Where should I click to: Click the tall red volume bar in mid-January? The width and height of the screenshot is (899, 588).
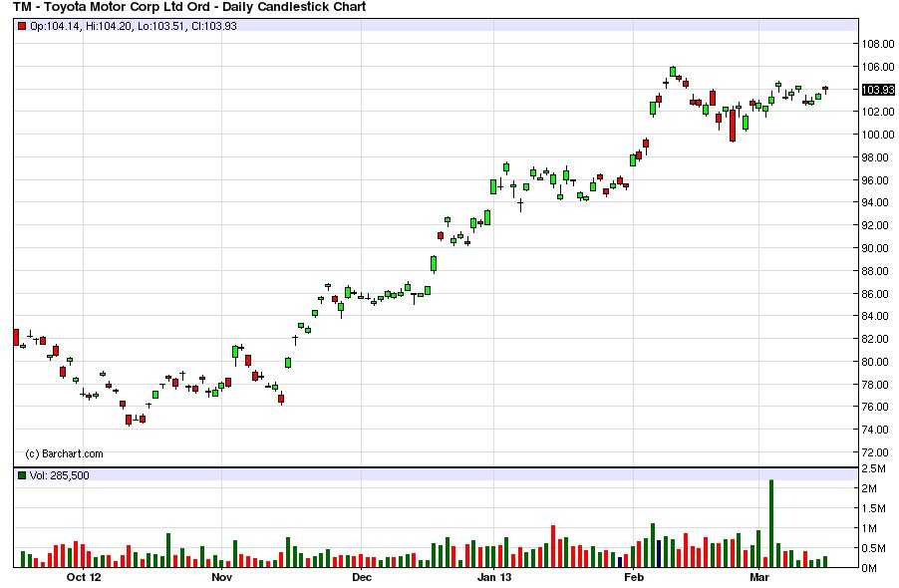[x=553, y=546]
